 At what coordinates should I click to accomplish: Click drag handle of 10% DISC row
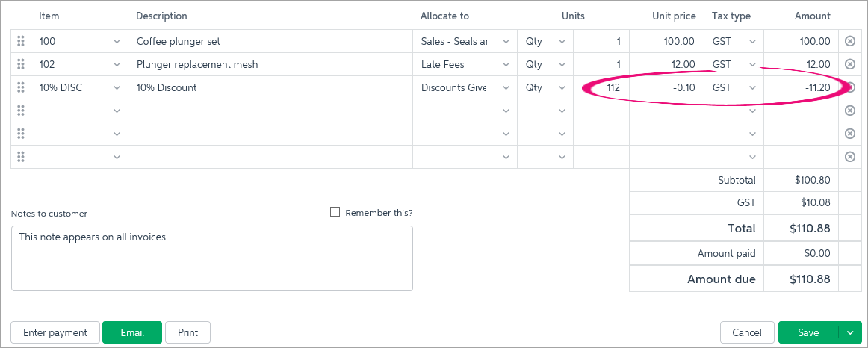pos(21,87)
